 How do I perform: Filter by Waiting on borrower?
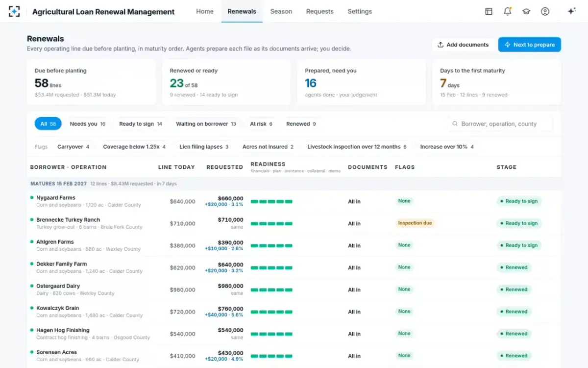tap(206, 124)
